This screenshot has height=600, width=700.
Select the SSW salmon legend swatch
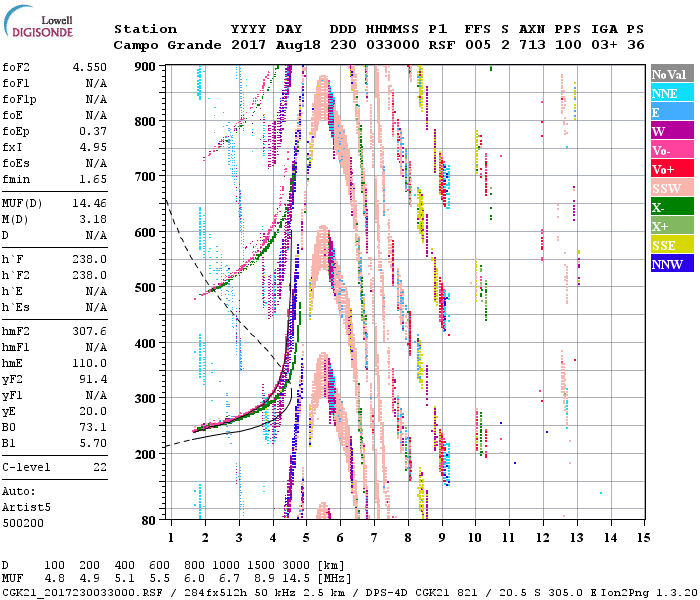pyautogui.click(x=672, y=188)
